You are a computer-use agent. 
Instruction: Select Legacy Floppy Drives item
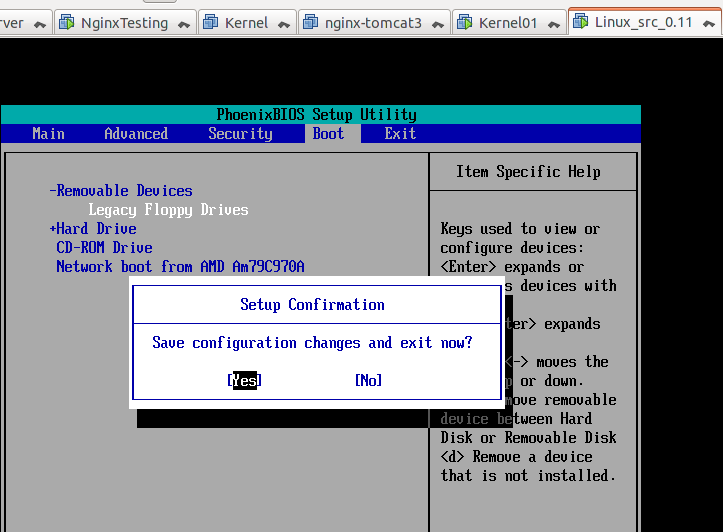[x=168, y=210]
